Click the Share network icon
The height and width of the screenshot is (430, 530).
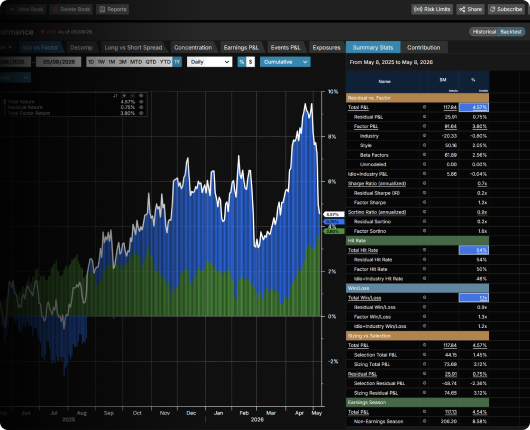click(x=462, y=9)
